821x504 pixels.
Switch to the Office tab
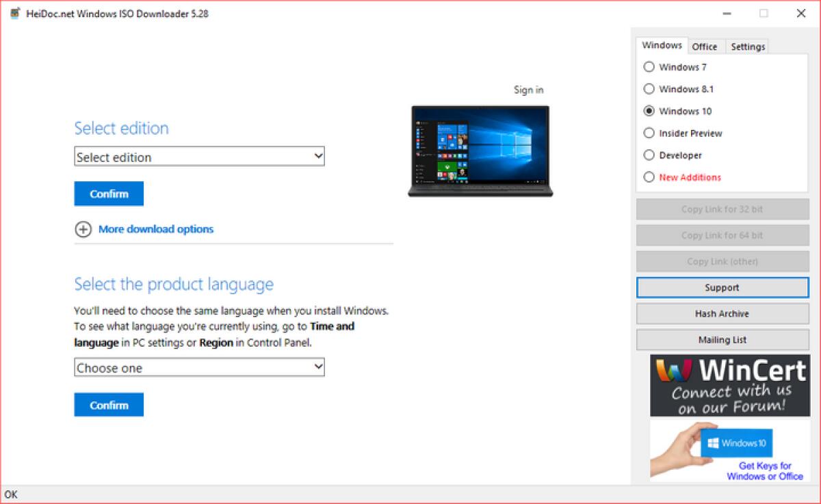705,46
